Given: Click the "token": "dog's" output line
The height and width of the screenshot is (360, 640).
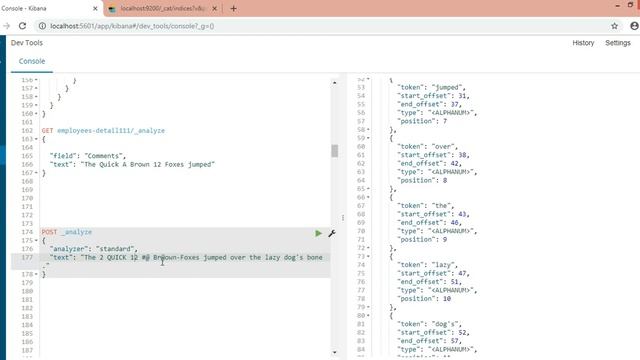Looking at the screenshot, I should pyautogui.click(x=429, y=324).
